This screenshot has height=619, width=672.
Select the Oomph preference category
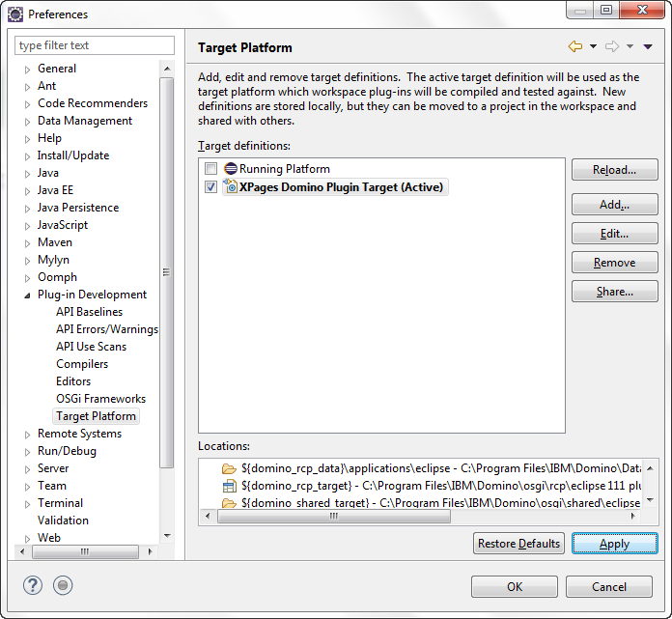(x=57, y=277)
